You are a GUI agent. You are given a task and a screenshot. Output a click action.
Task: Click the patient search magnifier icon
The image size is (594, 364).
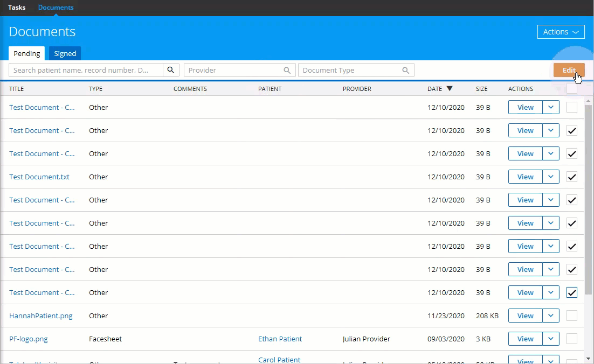(x=170, y=70)
